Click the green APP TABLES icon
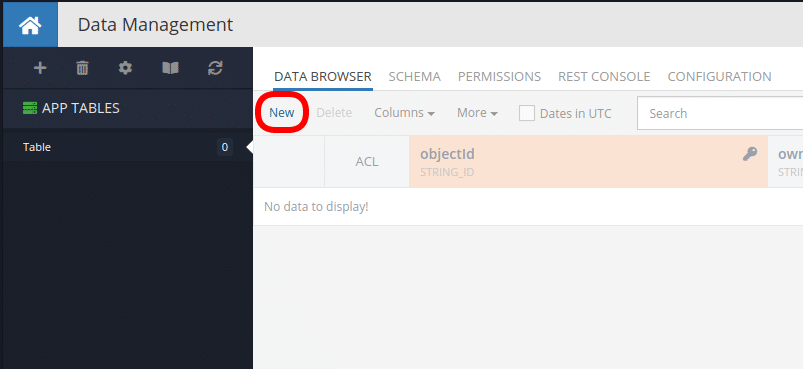 [x=30, y=108]
